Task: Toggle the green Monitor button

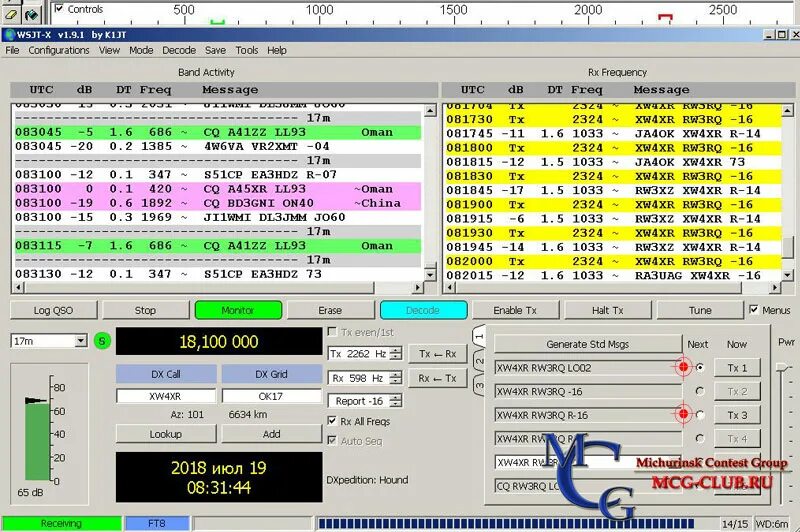Action: [x=238, y=310]
